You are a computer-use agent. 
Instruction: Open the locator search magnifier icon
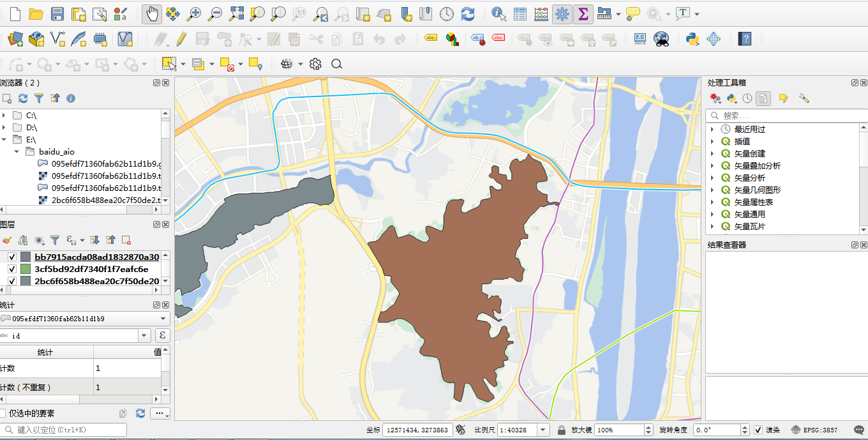pos(337,64)
